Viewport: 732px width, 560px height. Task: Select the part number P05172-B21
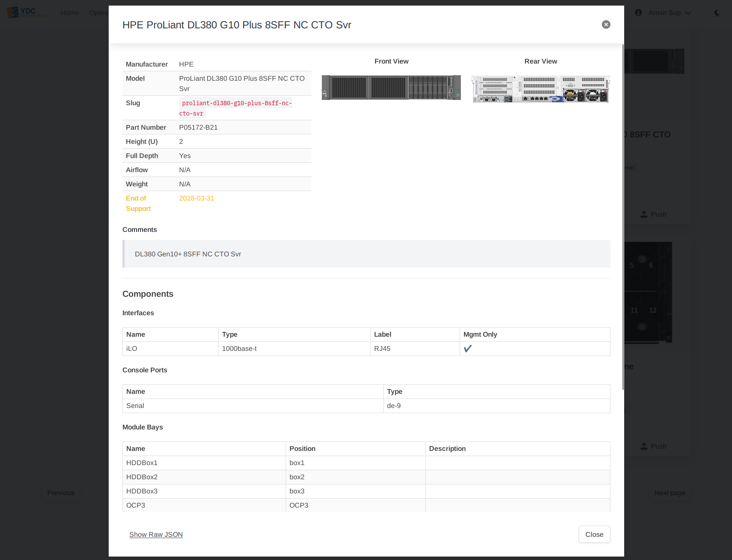click(198, 127)
